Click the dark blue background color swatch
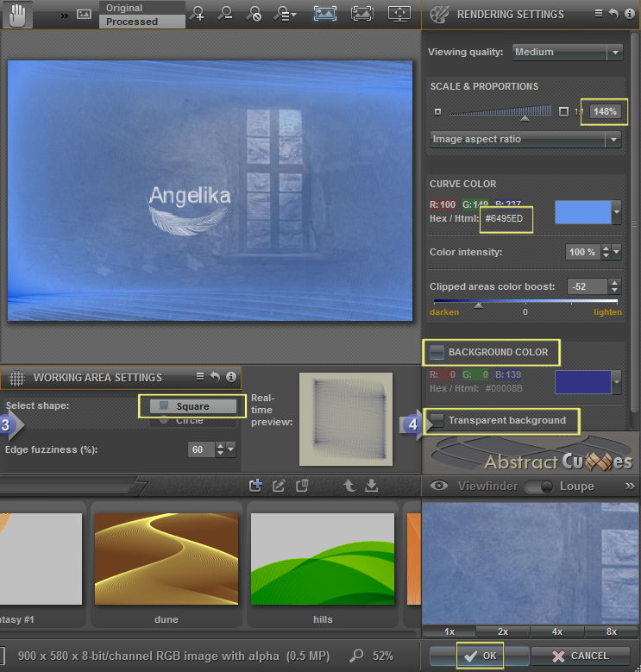The height and width of the screenshot is (672, 641). [581, 381]
